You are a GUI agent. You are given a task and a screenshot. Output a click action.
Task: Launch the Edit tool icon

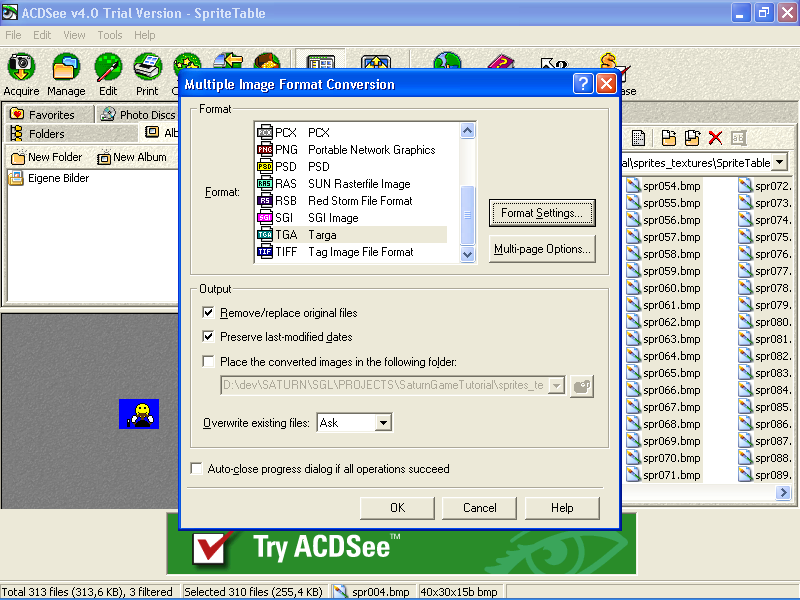pos(108,74)
